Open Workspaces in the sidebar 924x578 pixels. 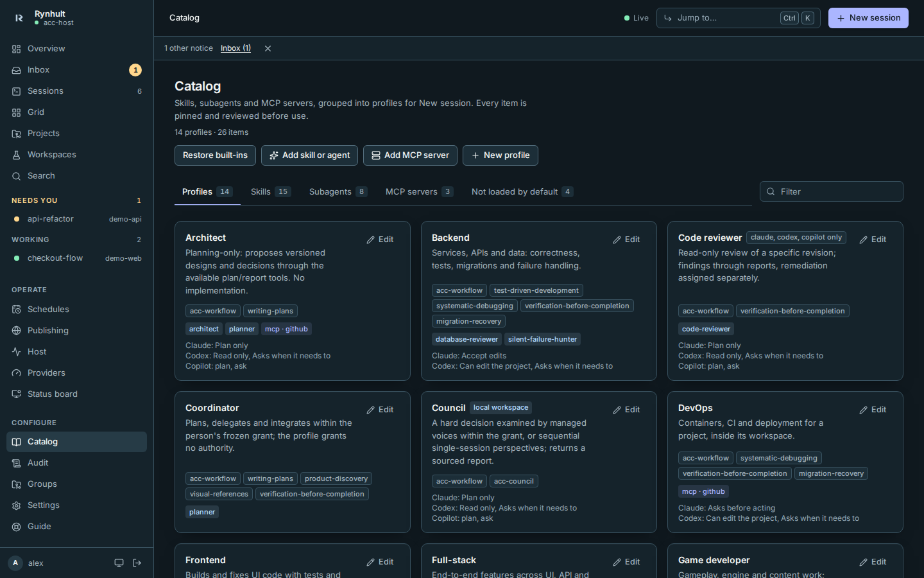[x=76, y=155]
